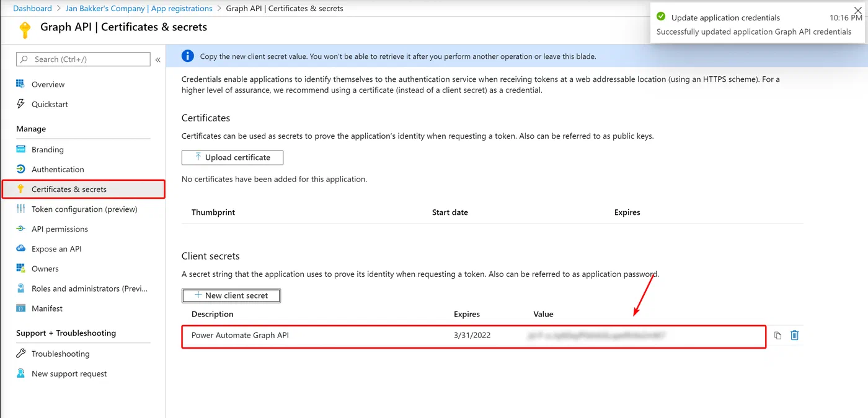868x418 pixels.
Task: Click the Overview grid icon
Action: (20, 84)
